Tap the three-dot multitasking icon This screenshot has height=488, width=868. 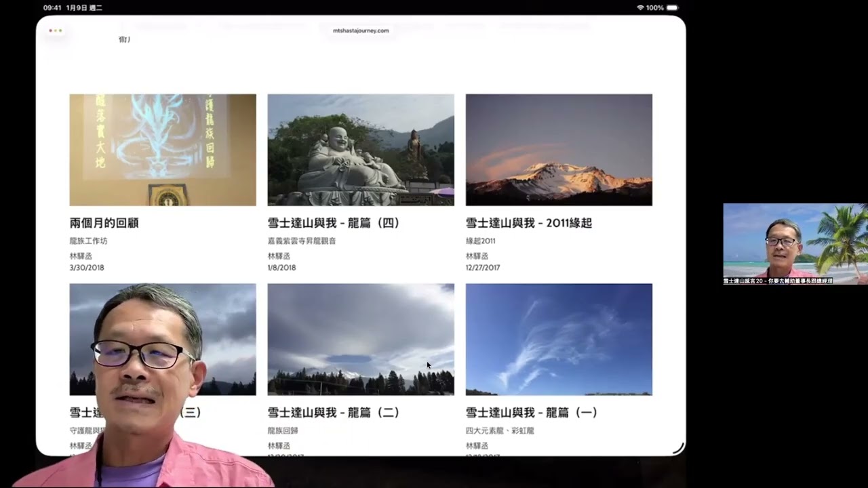pos(56,30)
